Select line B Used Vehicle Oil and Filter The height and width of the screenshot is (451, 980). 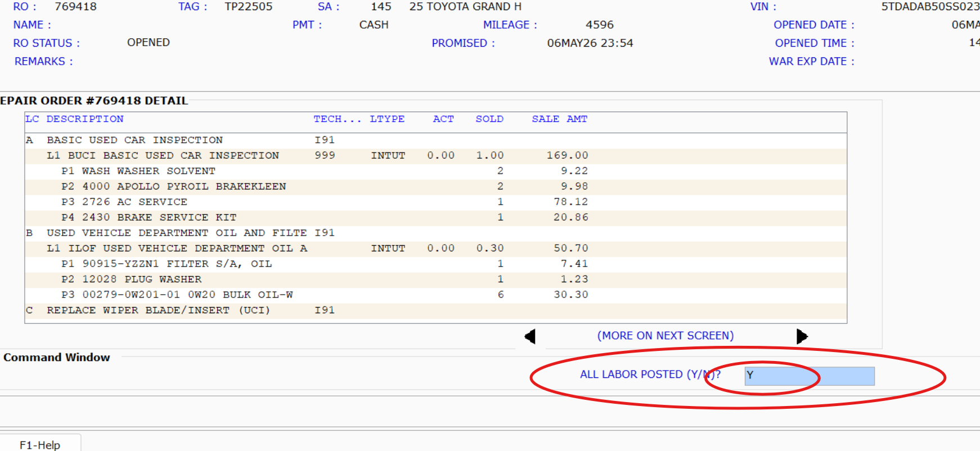pos(436,233)
